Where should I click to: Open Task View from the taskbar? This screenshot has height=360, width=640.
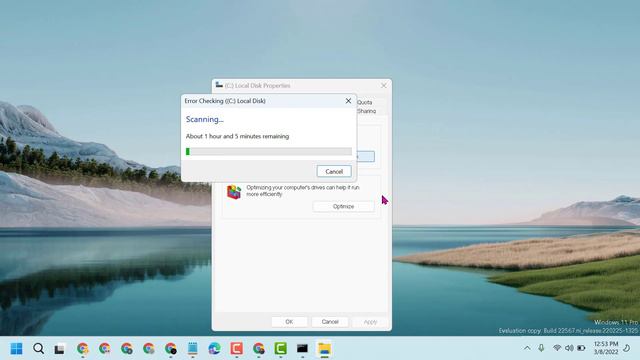pyautogui.click(x=60, y=349)
